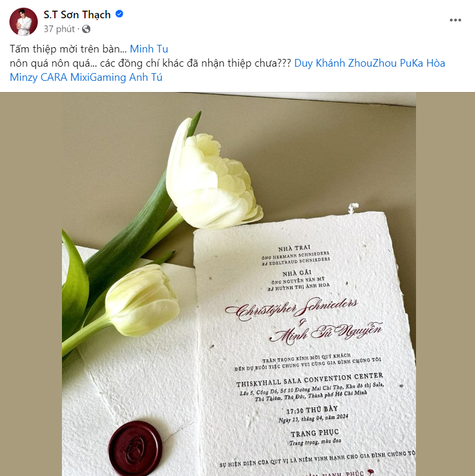
Task: Click the S.T Sơn Thạch profile avatar
Action: coord(24,21)
